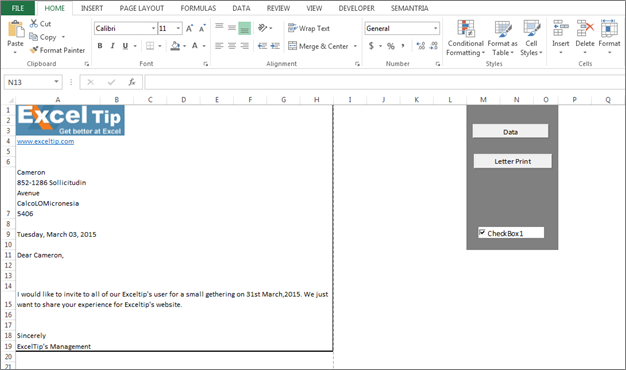Decrease indent
The width and height of the screenshot is (626, 370).
(262, 46)
